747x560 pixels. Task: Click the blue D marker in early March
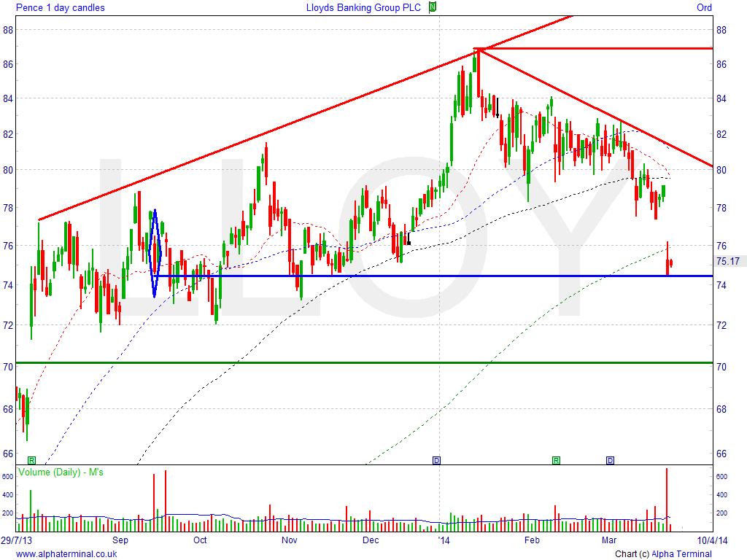pos(611,460)
